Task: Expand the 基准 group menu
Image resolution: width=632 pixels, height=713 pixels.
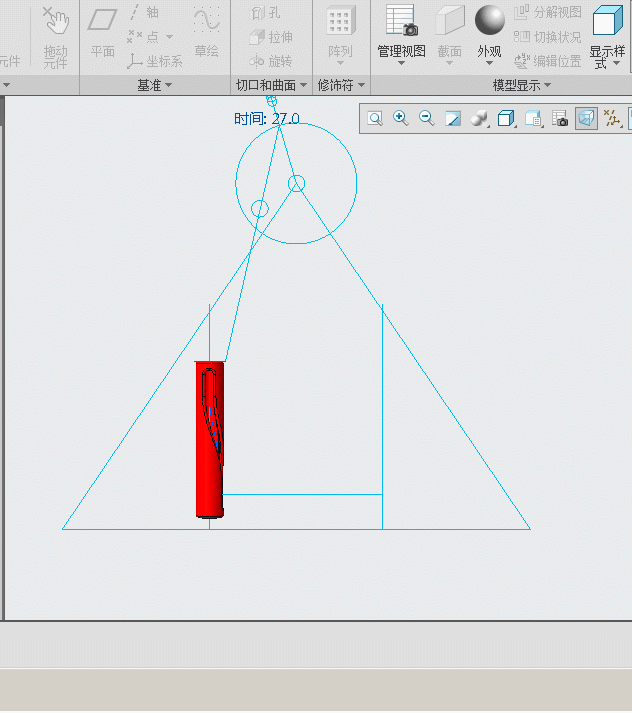Action: (155, 85)
